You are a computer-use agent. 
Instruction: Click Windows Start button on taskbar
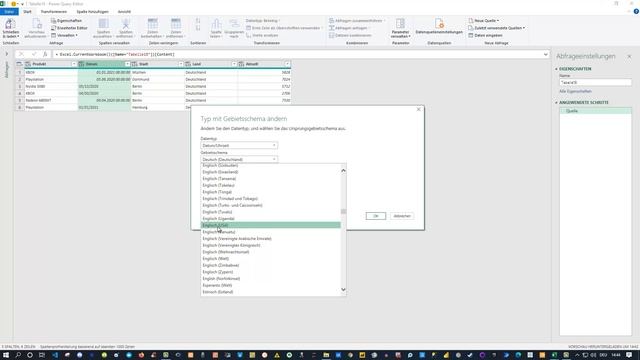point(6,355)
